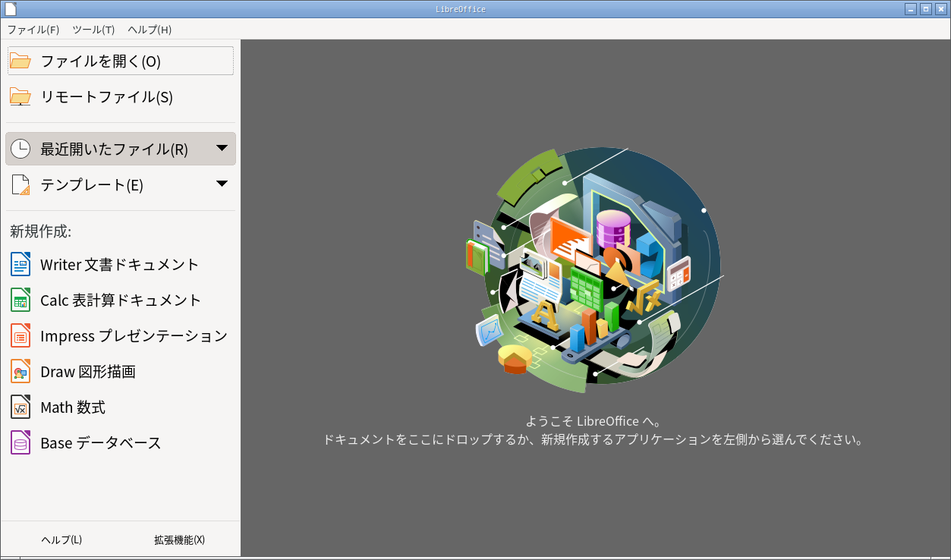Create a new Calc 表計算ドキュメント
This screenshot has width=951, height=560.
pos(121,300)
